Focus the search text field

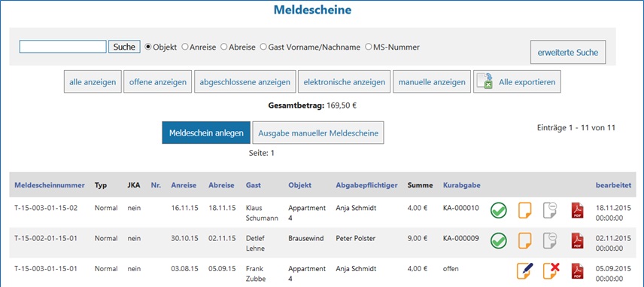pyautogui.click(x=63, y=47)
